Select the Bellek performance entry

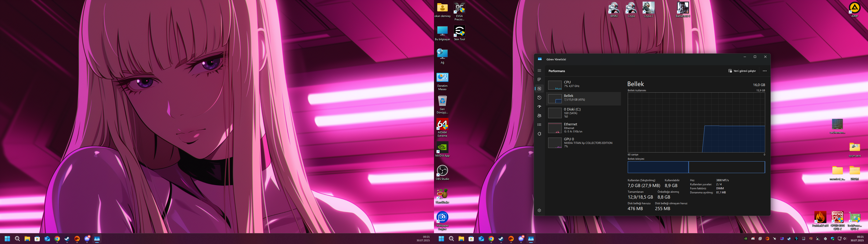tap(583, 99)
